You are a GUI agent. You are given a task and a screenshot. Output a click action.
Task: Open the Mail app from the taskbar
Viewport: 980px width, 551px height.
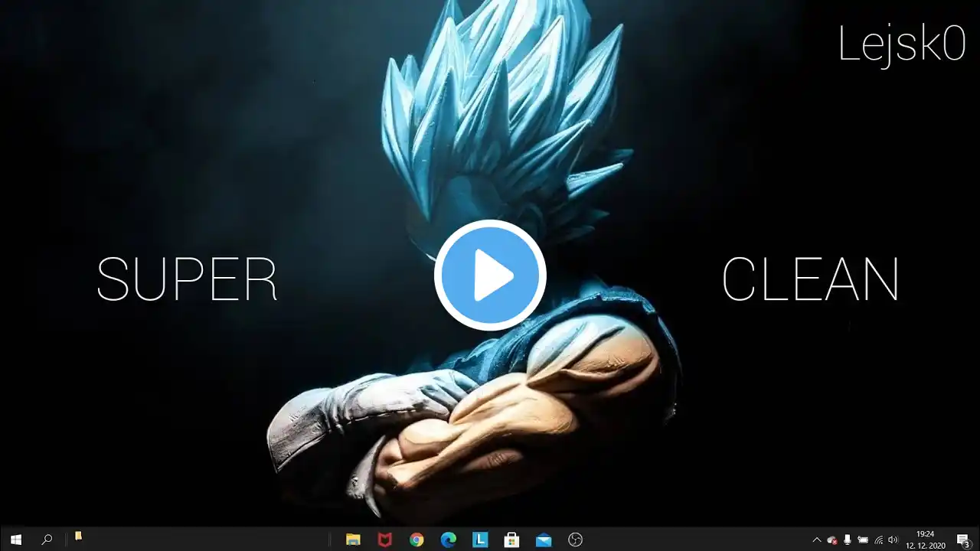click(544, 540)
